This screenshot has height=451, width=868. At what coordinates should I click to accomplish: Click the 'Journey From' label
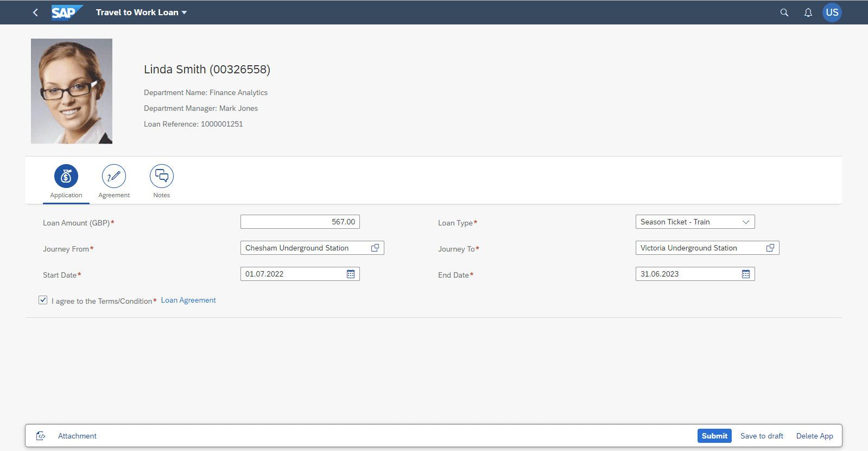coord(66,249)
